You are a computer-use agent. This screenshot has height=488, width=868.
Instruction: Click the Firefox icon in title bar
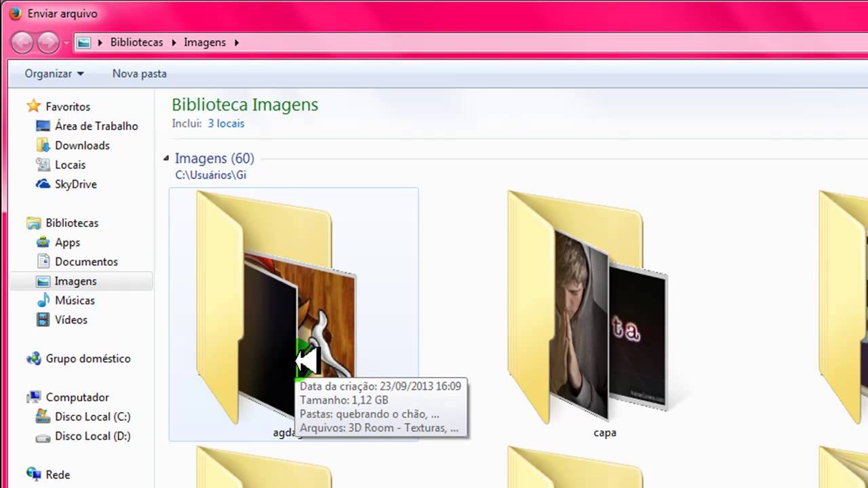click(x=15, y=14)
